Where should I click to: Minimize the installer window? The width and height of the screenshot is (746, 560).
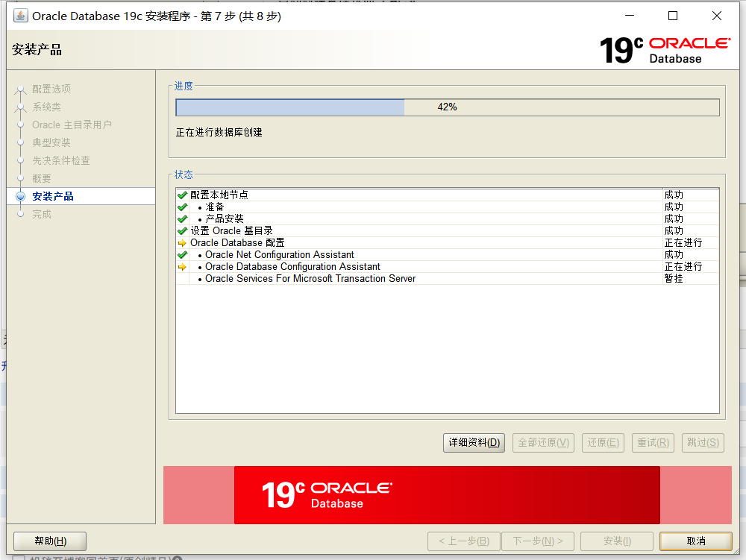[630, 16]
